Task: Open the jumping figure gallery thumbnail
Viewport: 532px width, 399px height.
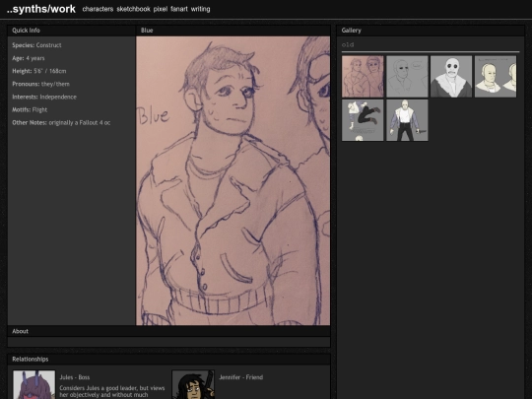Action: coord(363,120)
